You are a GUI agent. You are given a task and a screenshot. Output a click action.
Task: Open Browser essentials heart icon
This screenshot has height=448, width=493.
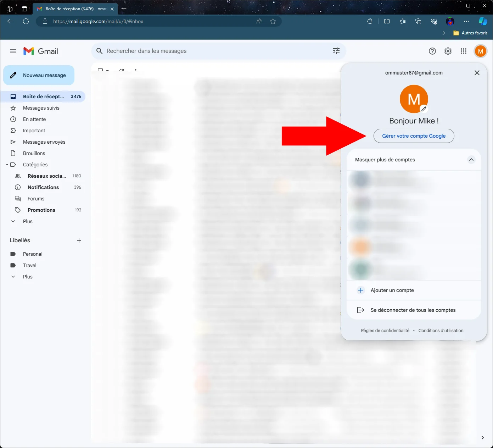point(434,21)
